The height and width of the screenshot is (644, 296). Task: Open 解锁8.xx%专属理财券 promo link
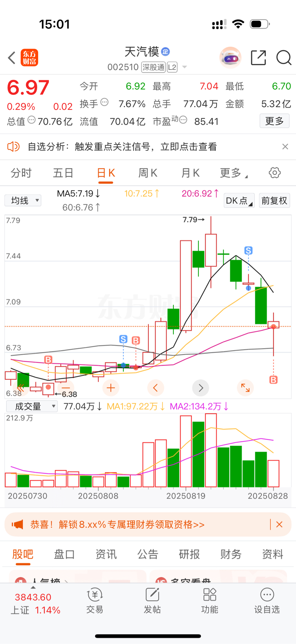[118, 524]
